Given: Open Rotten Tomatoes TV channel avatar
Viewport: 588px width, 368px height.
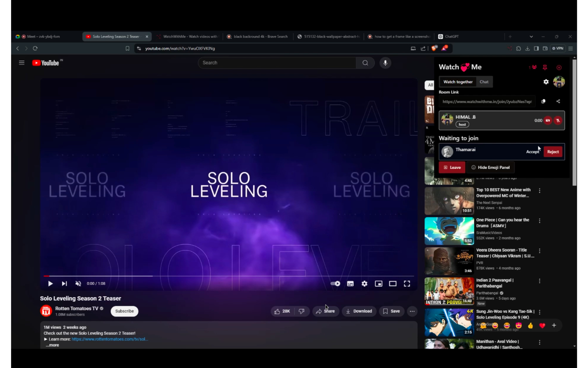Looking at the screenshot, I should pyautogui.click(x=46, y=311).
